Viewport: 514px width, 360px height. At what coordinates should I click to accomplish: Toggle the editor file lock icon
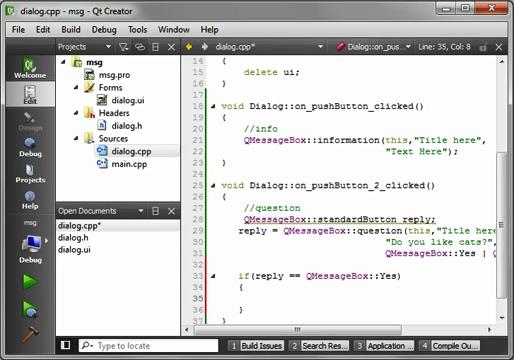tap(483, 47)
